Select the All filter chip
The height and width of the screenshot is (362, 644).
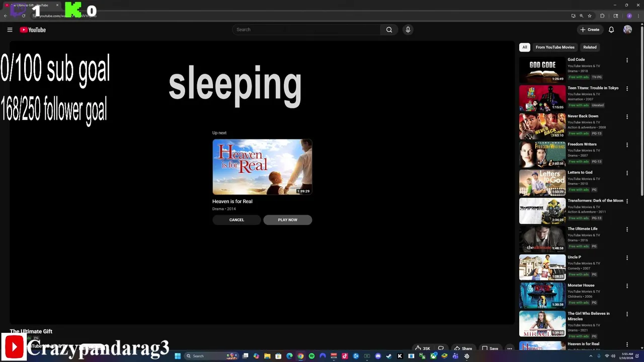(524, 47)
